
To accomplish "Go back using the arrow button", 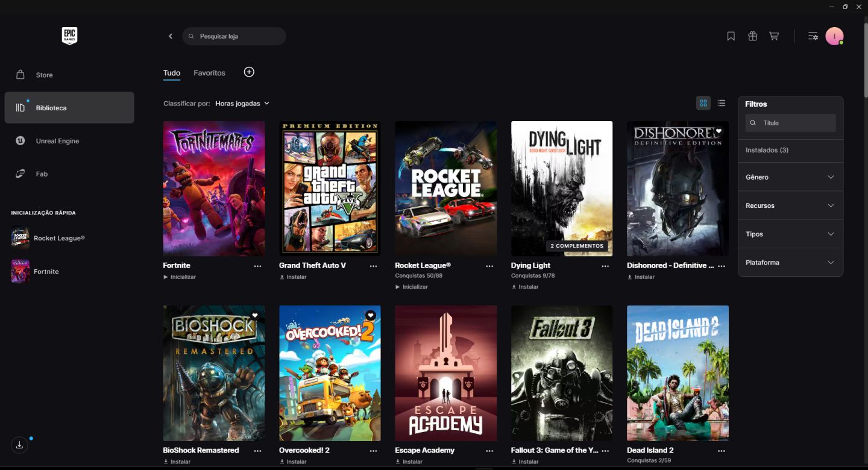I will (x=171, y=36).
